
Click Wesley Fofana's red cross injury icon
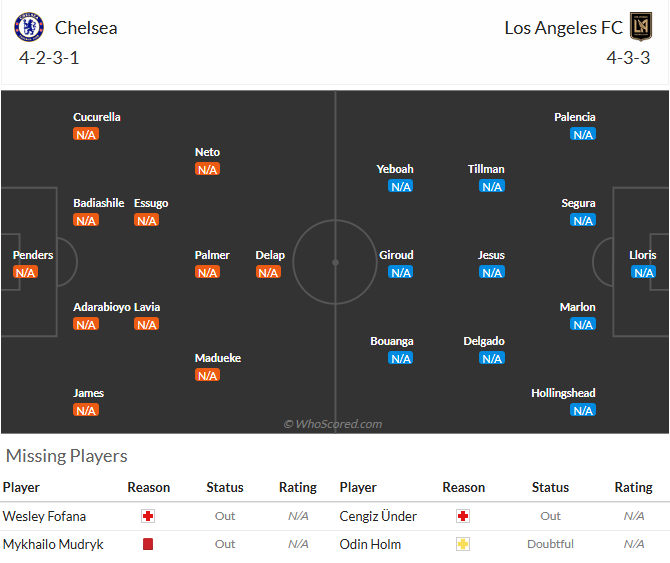[x=148, y=516]
